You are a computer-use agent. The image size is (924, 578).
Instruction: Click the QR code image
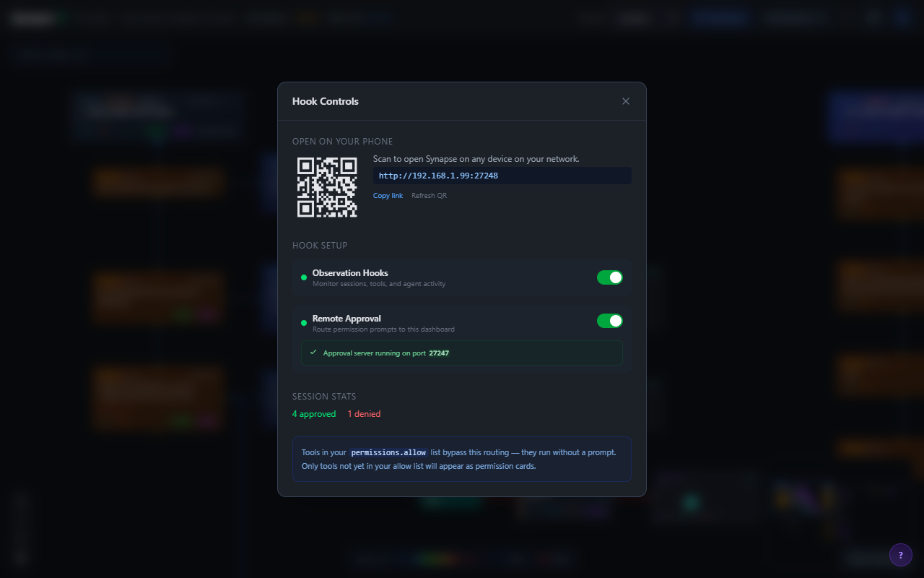(x=327, y=187)
